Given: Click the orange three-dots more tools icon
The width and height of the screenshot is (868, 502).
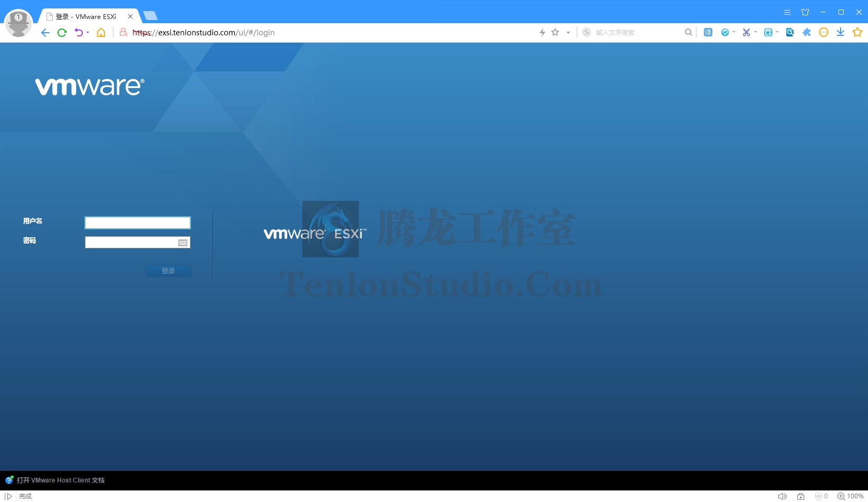Looking at the screenshot, I should pos(824,33).
